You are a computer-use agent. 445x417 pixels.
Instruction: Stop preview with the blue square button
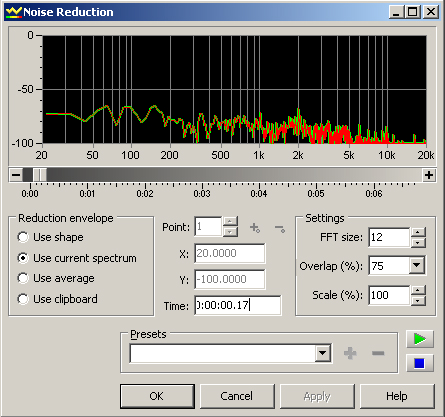pyautogui.click(x=420, y=363)
